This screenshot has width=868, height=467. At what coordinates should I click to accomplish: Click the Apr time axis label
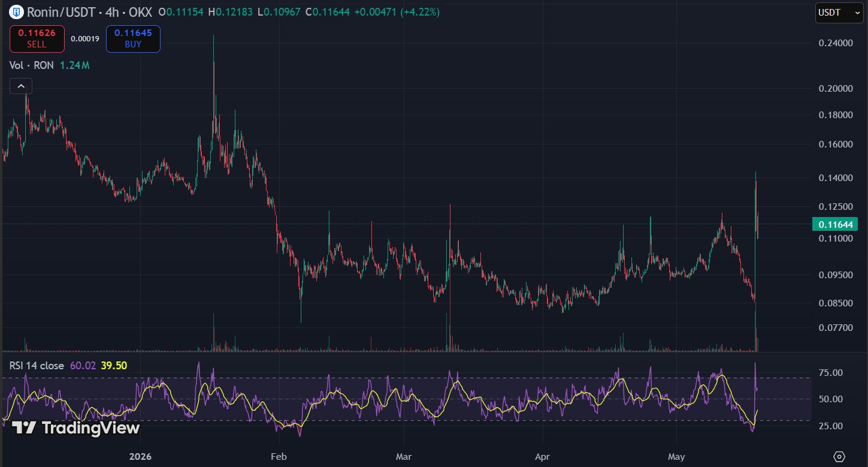pos(542,456)
